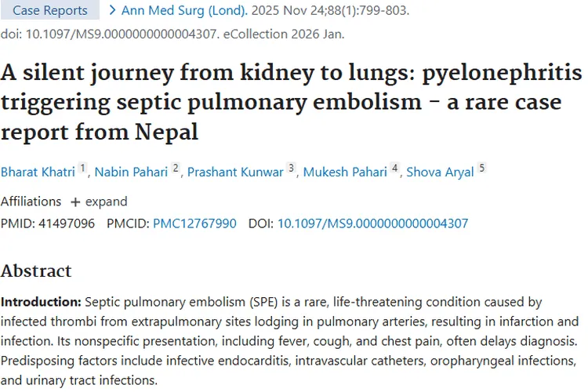
Task: Click the article title heading
Action: [291, 102]
